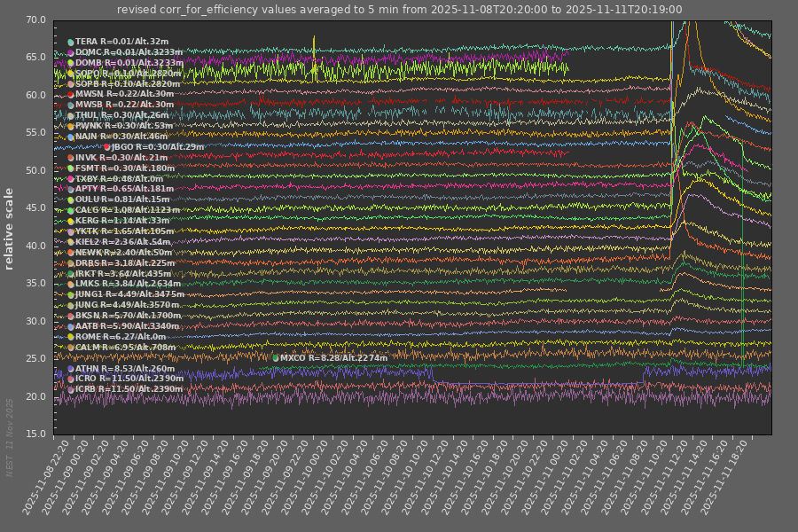Select the SOPO station legend marker
This screenshot has width=798, height=532.
tap(71, 72)
